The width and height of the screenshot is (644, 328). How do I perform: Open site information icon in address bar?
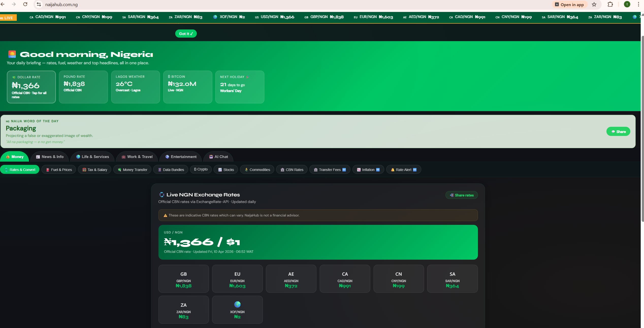point(39,4)
